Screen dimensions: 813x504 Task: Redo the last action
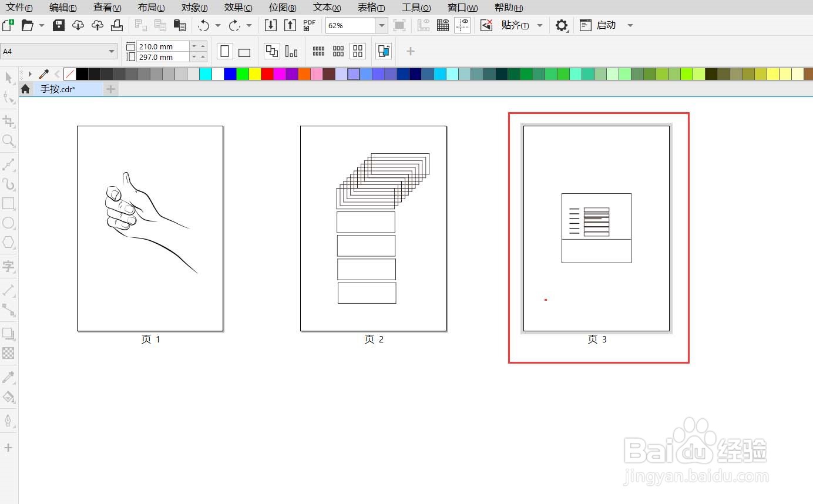(x=235, y=25)
